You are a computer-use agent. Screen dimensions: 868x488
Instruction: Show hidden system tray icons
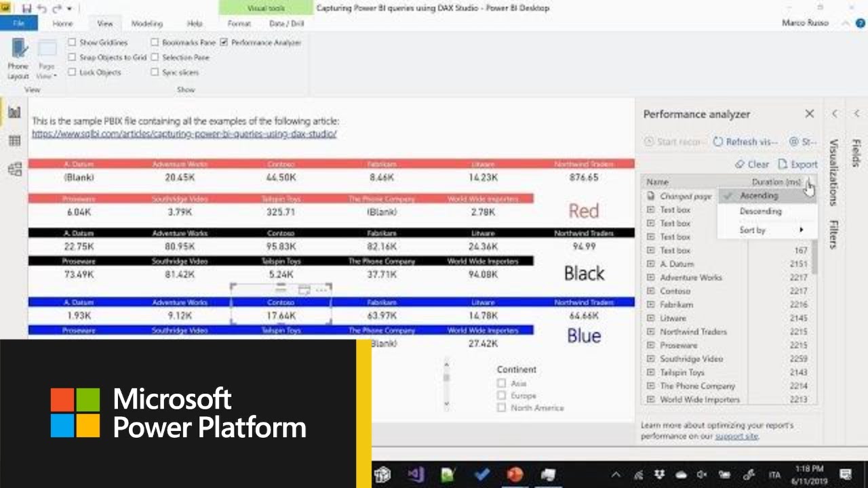pos(616,474)
